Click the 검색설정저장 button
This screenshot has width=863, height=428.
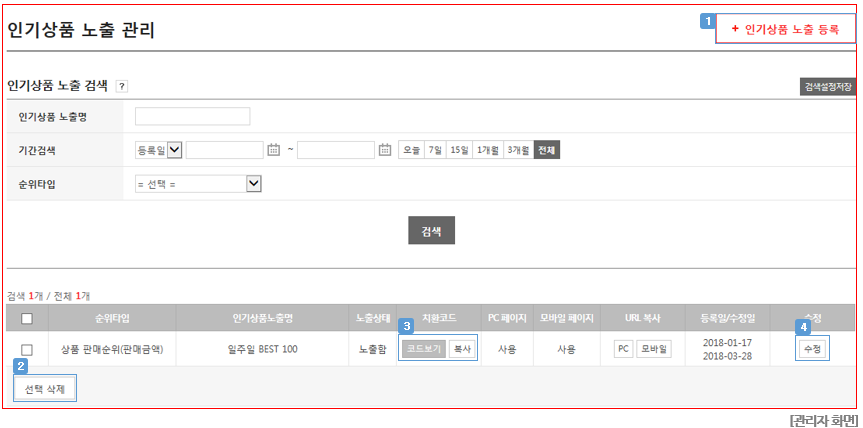click(x=828, y=87)
